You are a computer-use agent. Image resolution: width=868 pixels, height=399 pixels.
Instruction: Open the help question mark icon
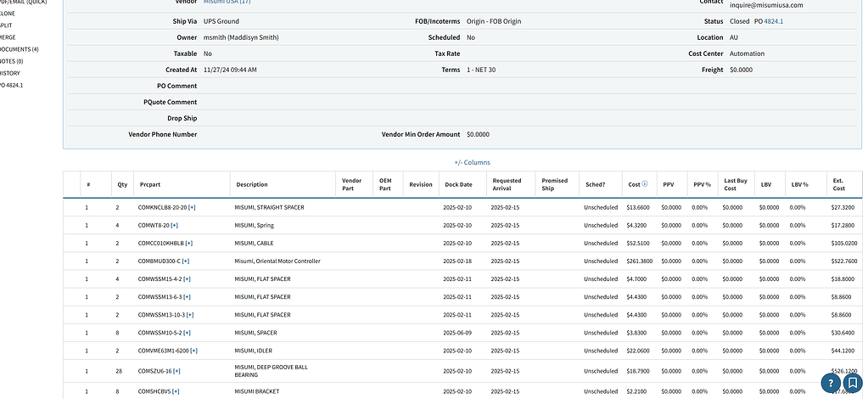click(x=831, y=383)
